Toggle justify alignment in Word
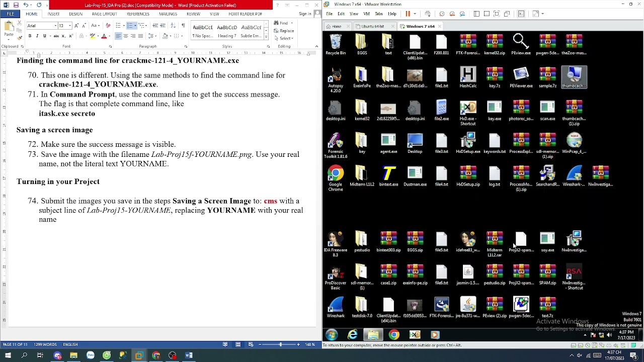644x362 pixels. 140,36
